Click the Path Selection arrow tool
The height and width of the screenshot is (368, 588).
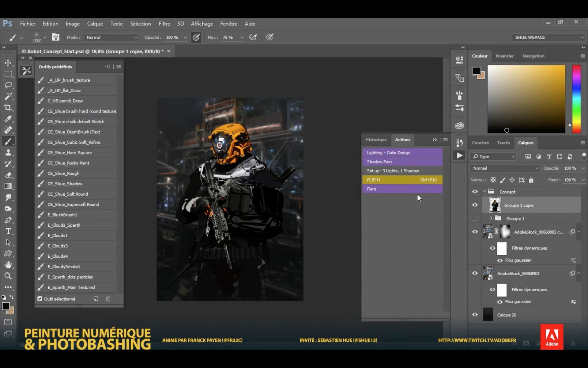click(x=8, y=242)
